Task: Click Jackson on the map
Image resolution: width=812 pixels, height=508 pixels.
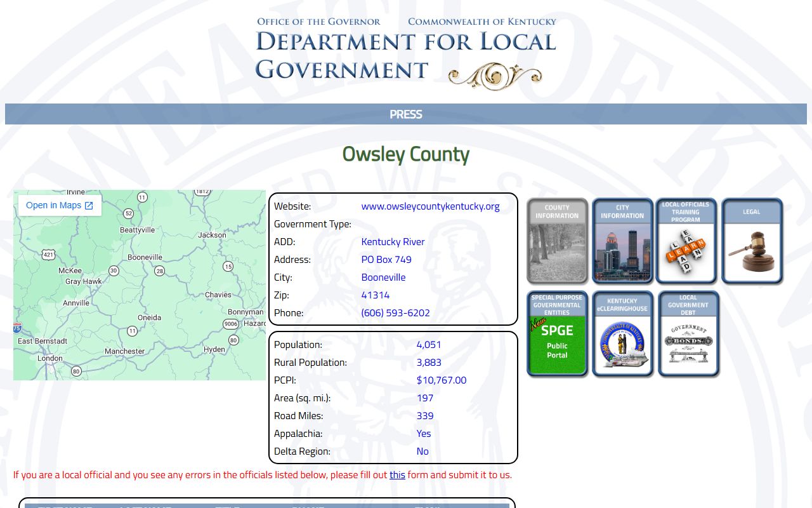Action: (212, 235)
